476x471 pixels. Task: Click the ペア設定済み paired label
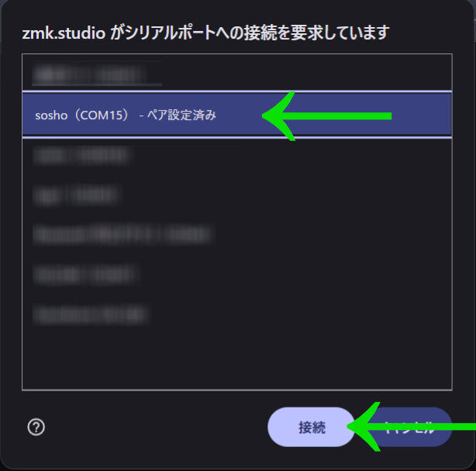click(x=181, y=115)
